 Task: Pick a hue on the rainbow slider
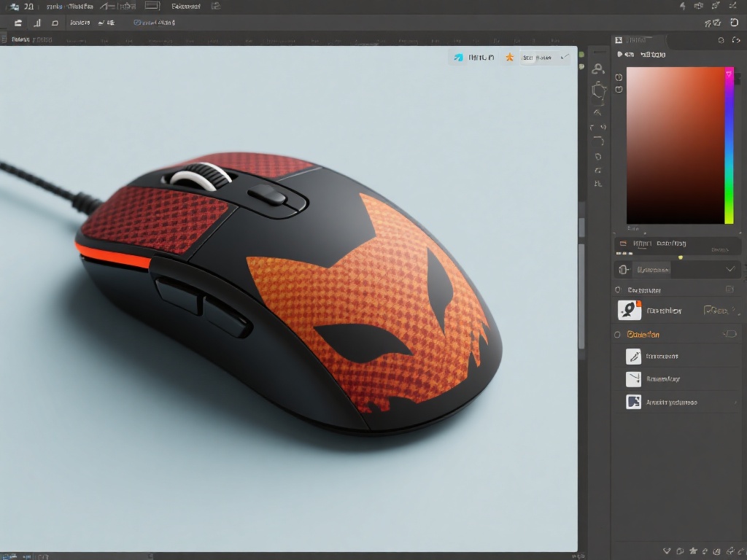729,146
